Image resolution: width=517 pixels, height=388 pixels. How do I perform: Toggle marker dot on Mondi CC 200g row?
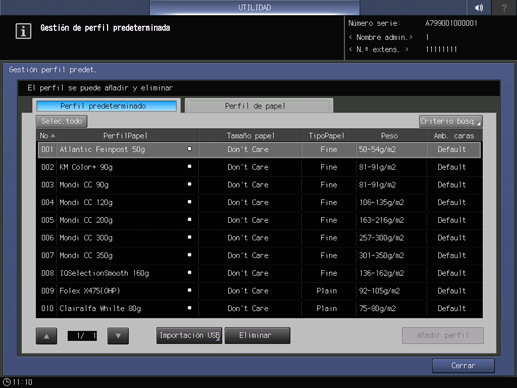tap(189, 219)
